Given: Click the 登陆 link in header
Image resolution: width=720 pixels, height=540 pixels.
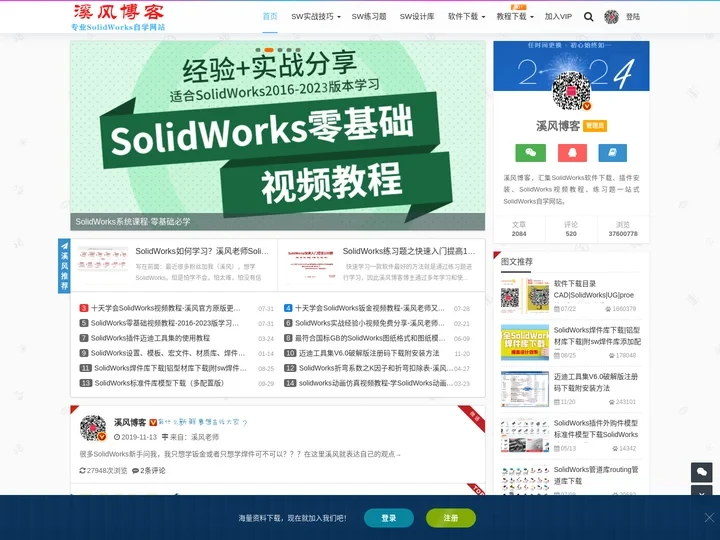Looking at the screenshot, I should pos(633,17).
